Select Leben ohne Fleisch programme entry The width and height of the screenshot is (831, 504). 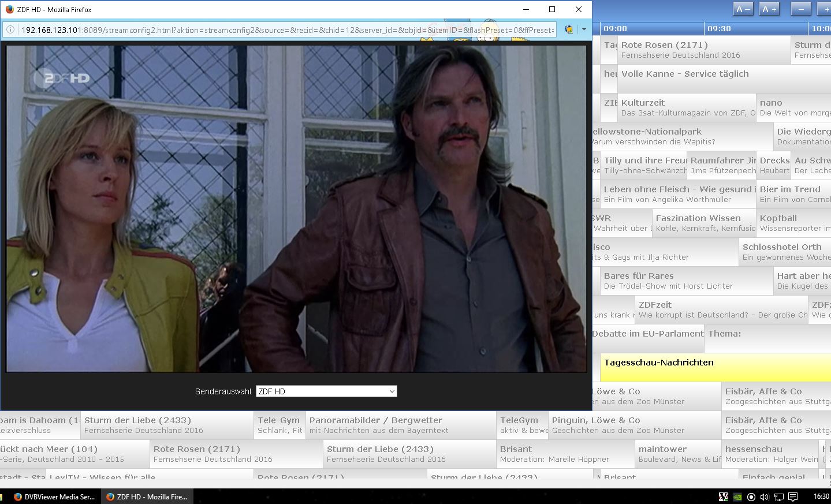pos(678,194)
